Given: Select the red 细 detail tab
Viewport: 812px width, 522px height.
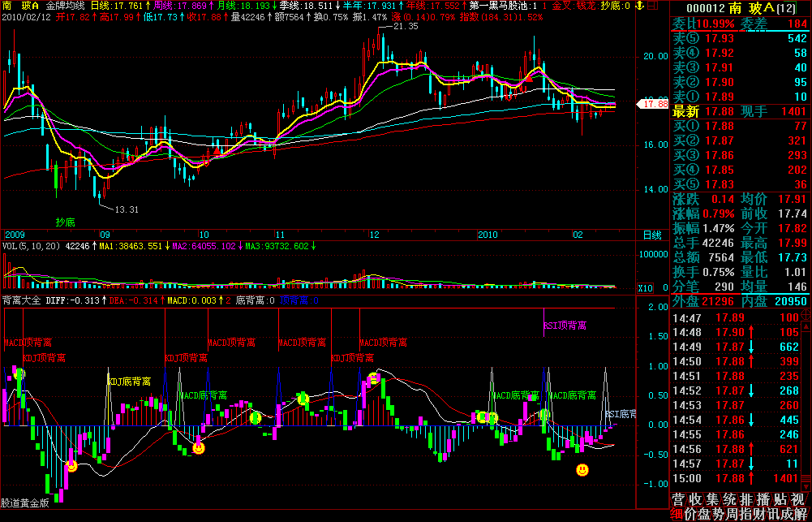Looking at the screenshot, I should [677, 514].
